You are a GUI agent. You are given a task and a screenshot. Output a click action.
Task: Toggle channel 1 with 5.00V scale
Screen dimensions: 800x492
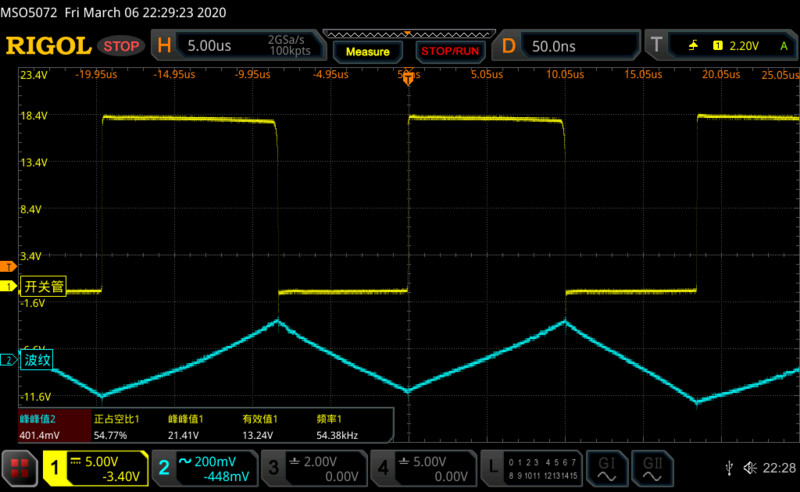tap(95, 468)
